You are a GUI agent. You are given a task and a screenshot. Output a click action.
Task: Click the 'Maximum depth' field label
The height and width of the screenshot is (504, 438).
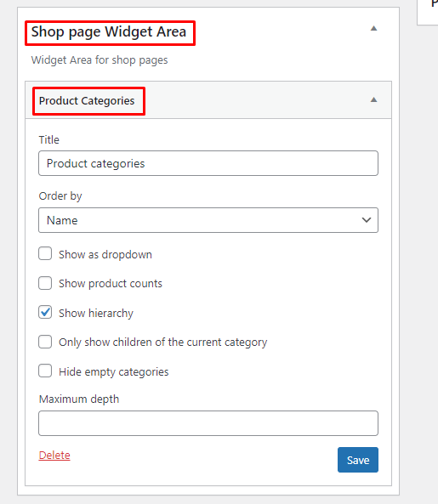point(79,399)
